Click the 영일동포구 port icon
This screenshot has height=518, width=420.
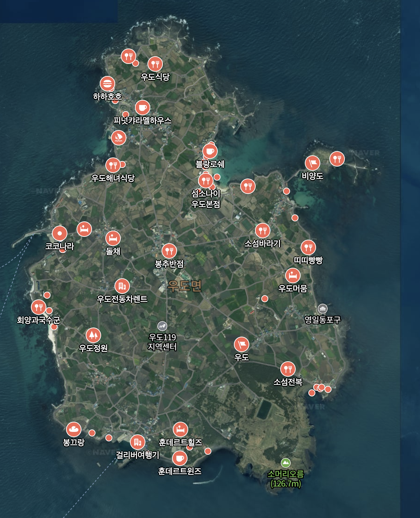tap(322, 309)
